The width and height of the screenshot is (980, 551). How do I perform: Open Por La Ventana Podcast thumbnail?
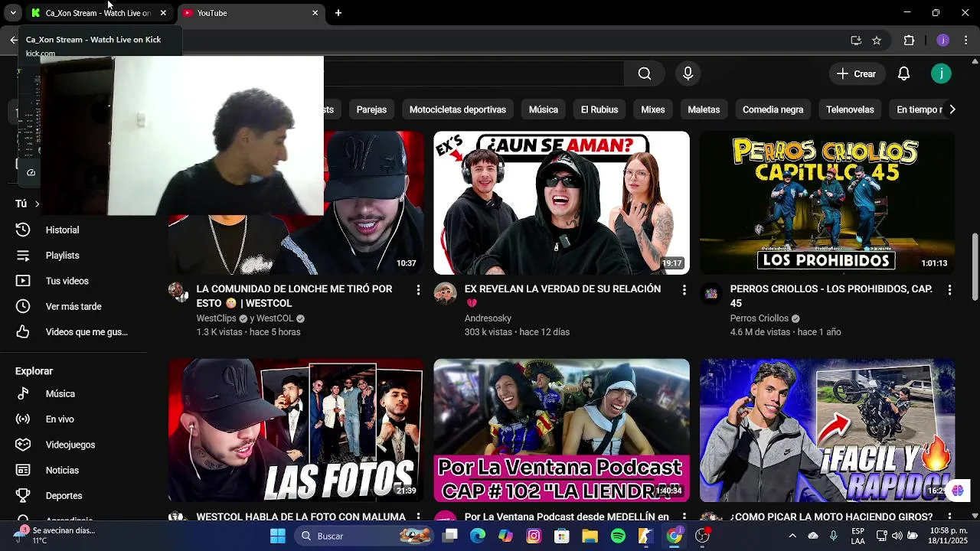point(561,430)
